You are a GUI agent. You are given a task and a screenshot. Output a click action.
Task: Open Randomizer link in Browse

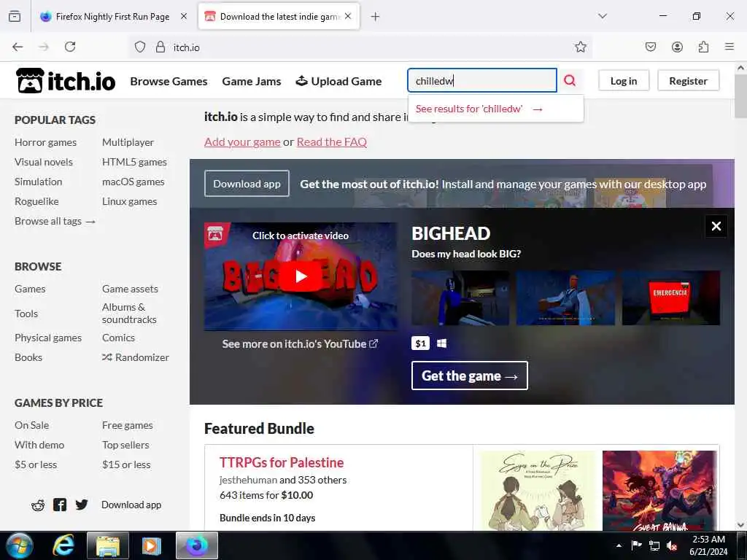(x=135, y=357)
